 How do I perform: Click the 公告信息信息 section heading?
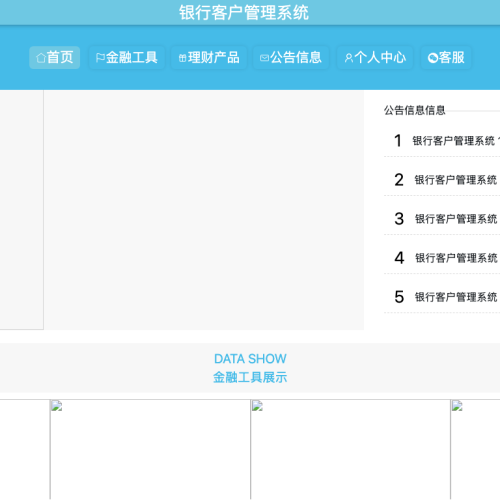(414, 110)
